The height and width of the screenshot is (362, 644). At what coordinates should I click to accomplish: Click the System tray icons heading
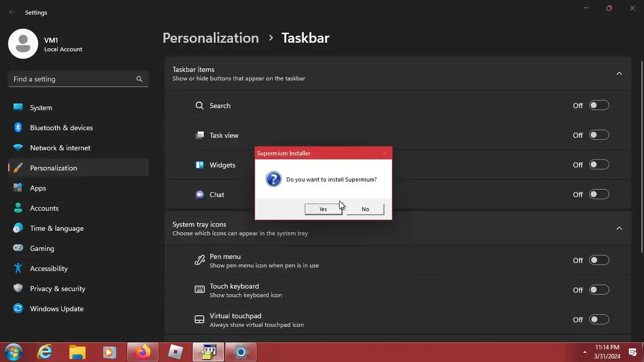[199, 224]
